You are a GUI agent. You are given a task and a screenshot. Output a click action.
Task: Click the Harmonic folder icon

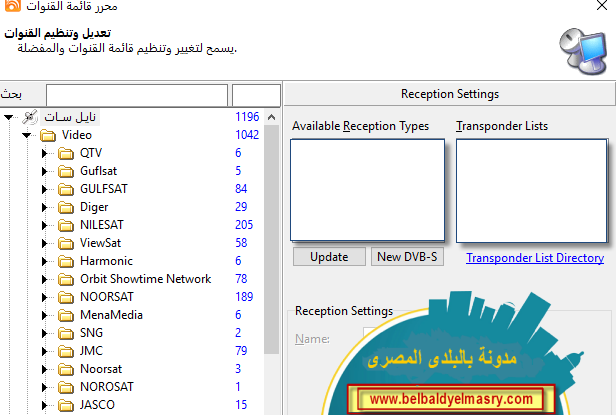tap(66, 261)
